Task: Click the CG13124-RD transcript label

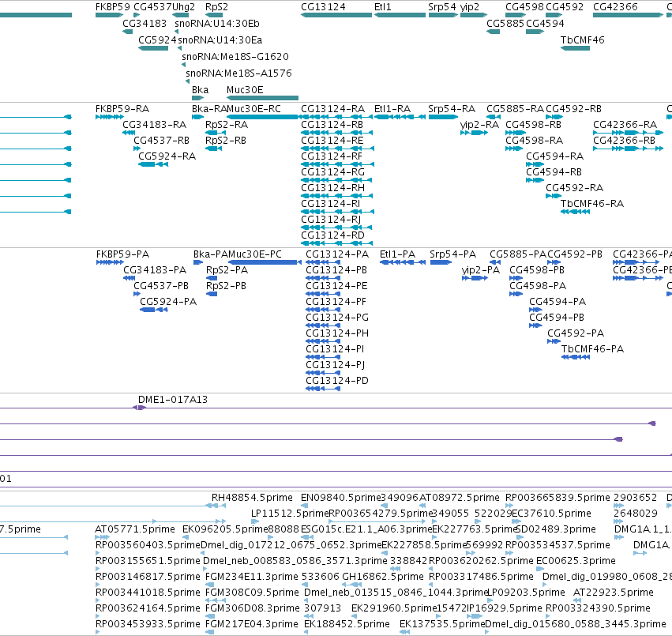Action: [x=332, y=235]
